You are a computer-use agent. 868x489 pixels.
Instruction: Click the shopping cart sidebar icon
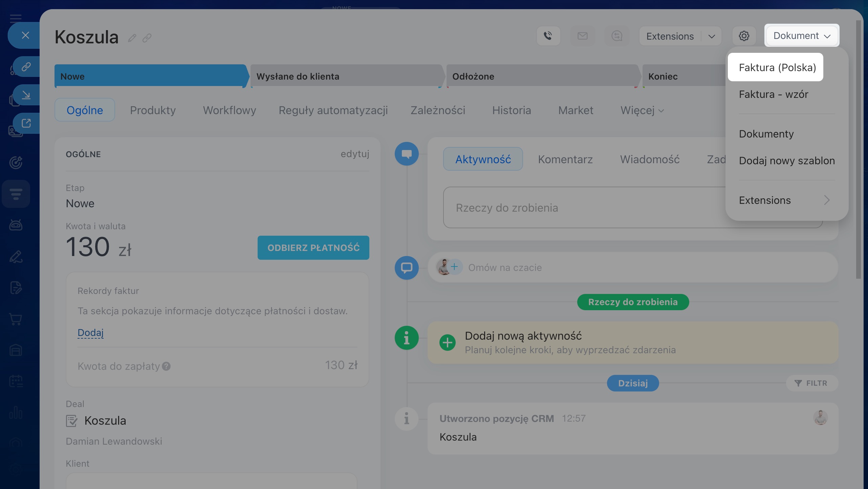pyautogui.click(x=16, y=319)
